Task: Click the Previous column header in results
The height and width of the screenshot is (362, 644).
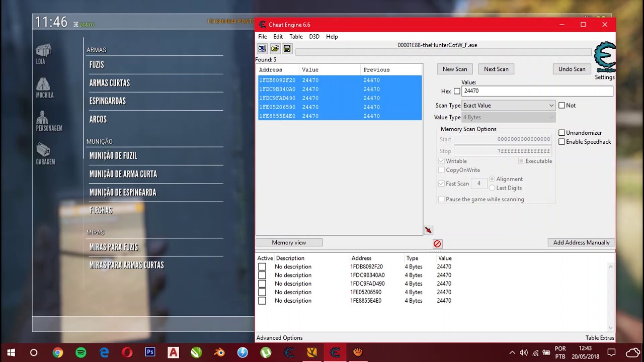Action: 391,69
